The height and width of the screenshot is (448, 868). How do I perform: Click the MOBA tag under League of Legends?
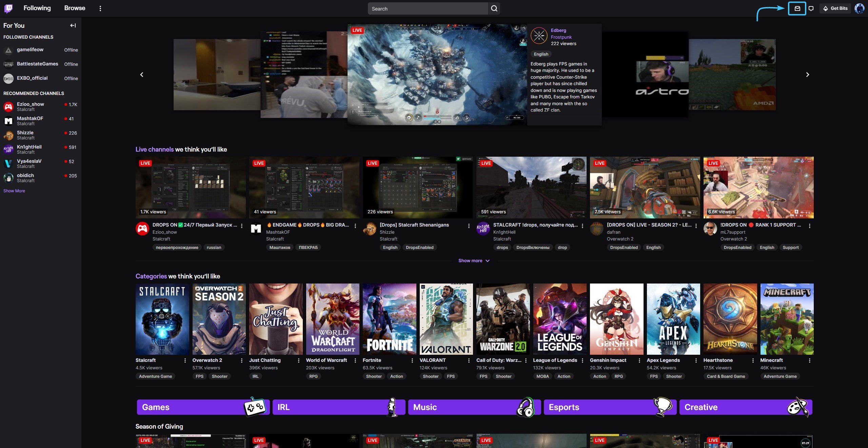pyautogui.click(x=542, y=376)
